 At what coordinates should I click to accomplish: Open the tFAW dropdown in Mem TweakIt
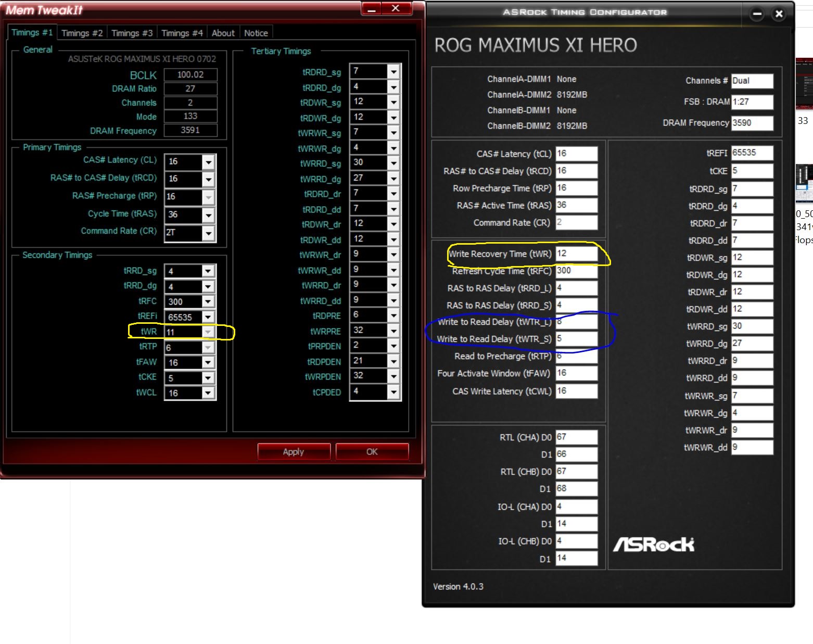click(x=208, y=362)
